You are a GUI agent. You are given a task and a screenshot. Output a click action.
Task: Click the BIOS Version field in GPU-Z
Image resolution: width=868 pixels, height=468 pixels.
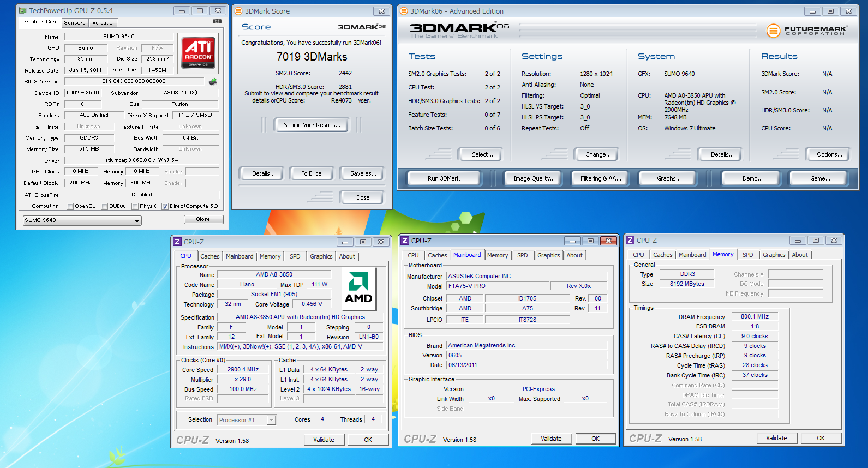click(134, 81)
